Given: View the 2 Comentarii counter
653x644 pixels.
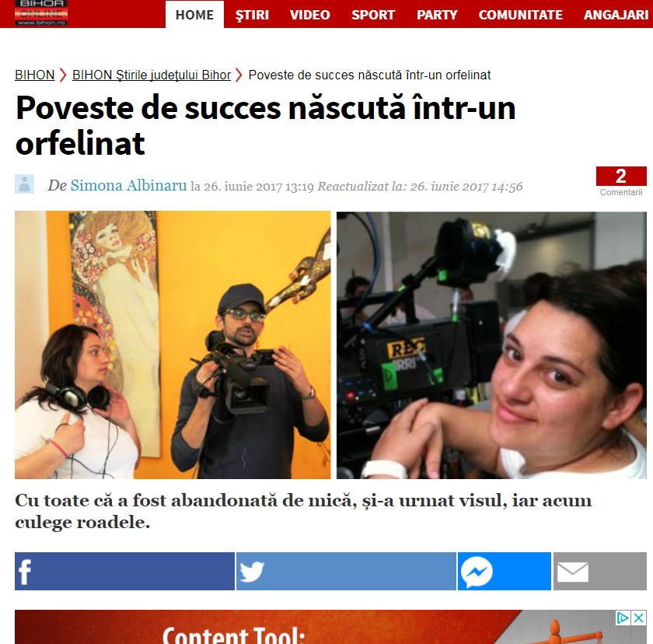Looking at the screenshot, I should (x=621, y=182).
